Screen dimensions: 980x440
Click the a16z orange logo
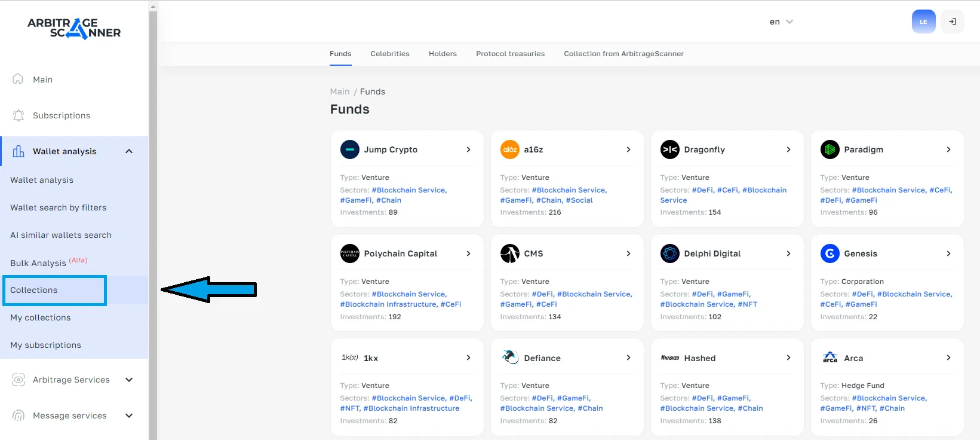[x=510, y=149]
